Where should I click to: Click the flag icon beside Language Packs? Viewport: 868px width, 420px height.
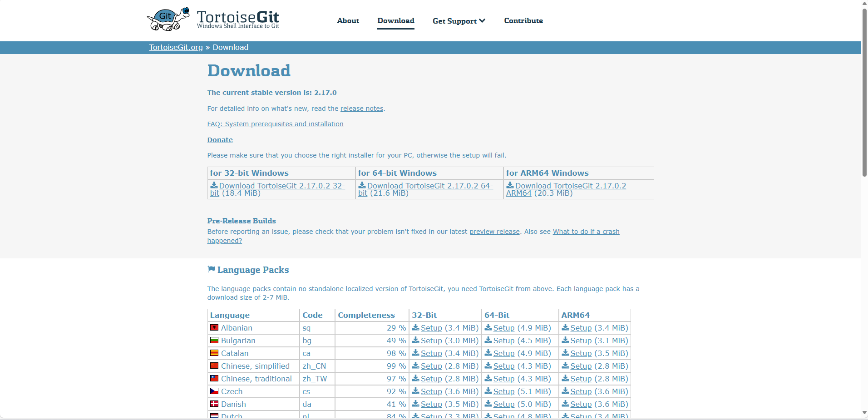pos(211,269)
